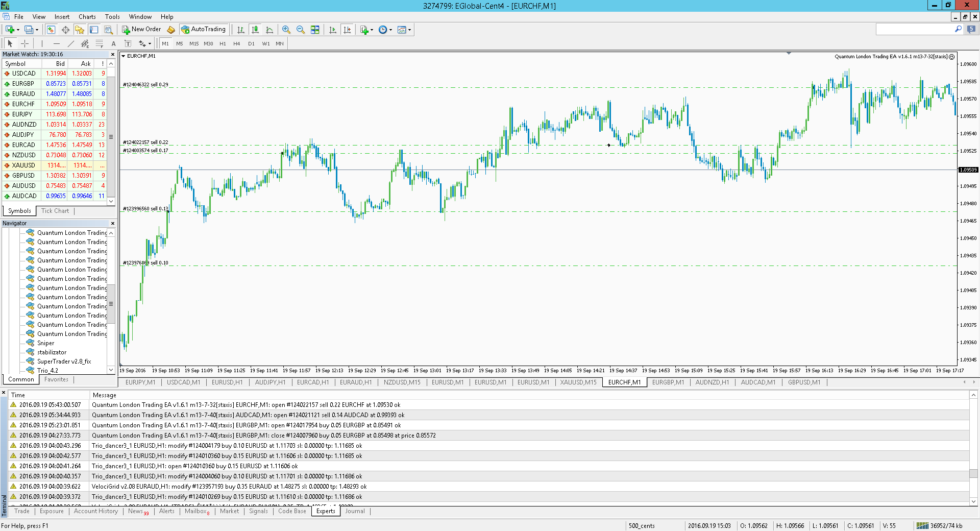Open the New Chart dropdown arrow
This screenshot has height=531, width=980.
[18, 30]
